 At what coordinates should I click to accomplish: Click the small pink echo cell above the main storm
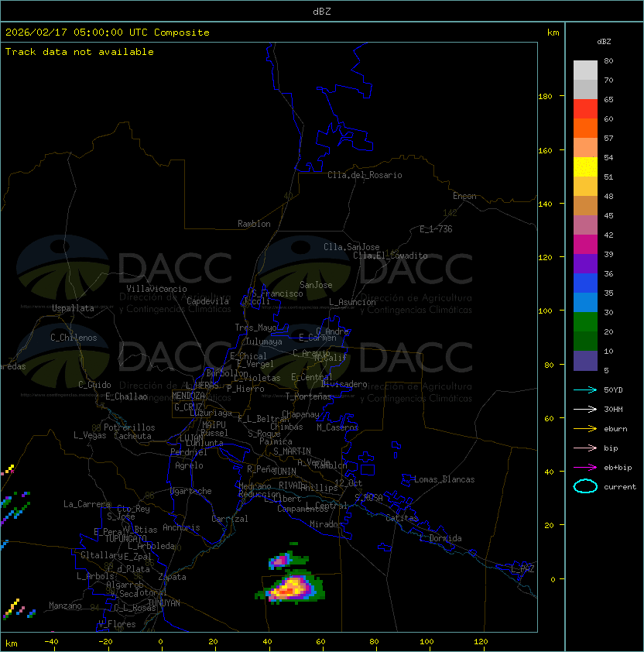280,561
